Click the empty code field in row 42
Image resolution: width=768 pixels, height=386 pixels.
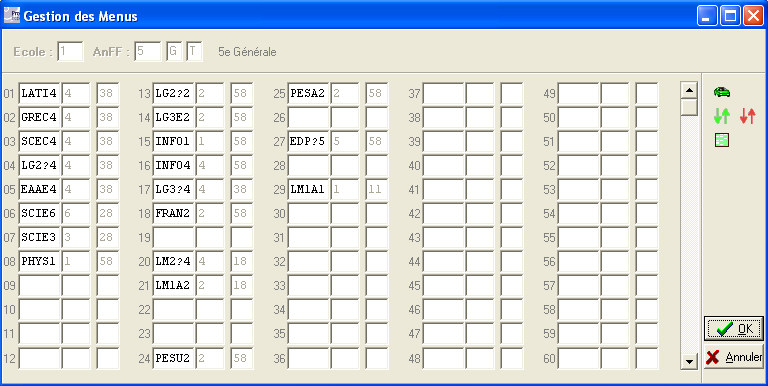click(x=443, y=214)
